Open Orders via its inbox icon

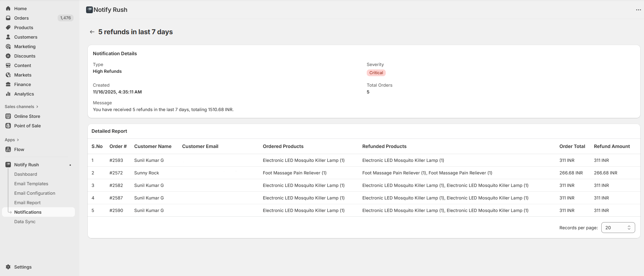[x=8, y=18]
